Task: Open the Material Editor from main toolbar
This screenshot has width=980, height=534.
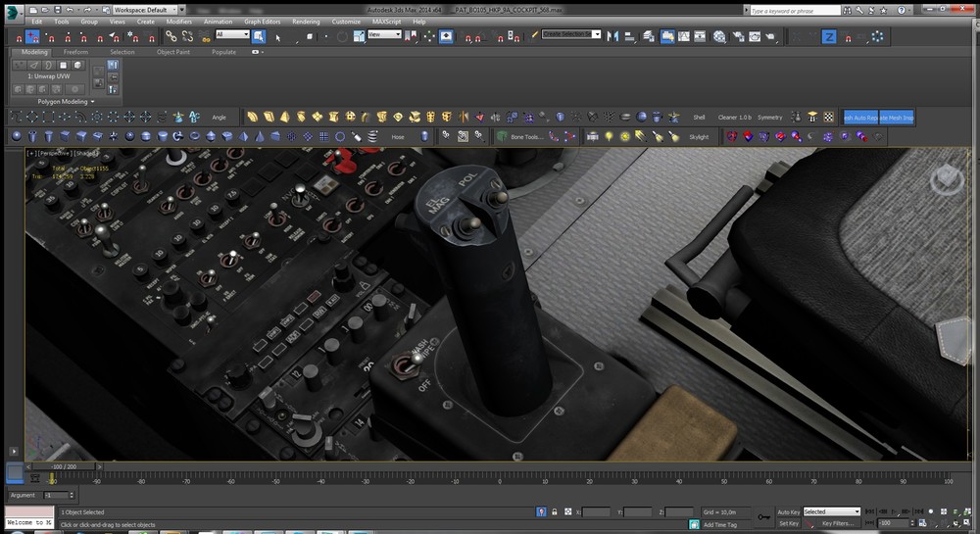Action: (x=718, y=36)
